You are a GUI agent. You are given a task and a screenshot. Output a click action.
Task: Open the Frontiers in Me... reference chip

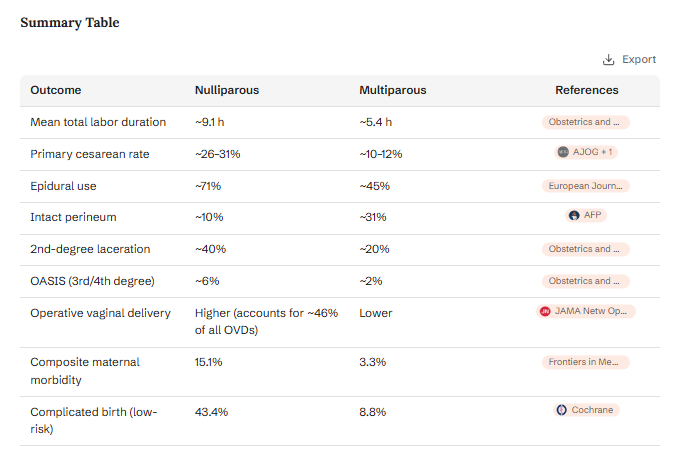tap(585, 362)
